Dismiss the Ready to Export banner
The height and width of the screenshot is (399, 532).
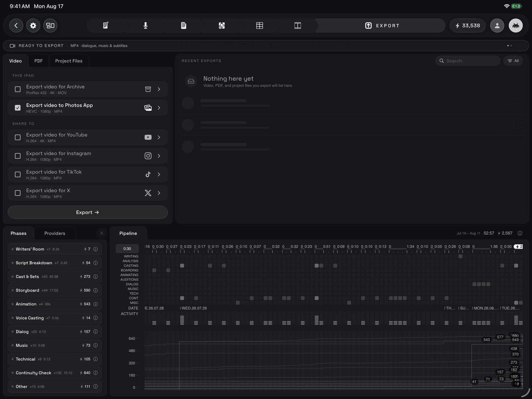(x=518, y=46)
